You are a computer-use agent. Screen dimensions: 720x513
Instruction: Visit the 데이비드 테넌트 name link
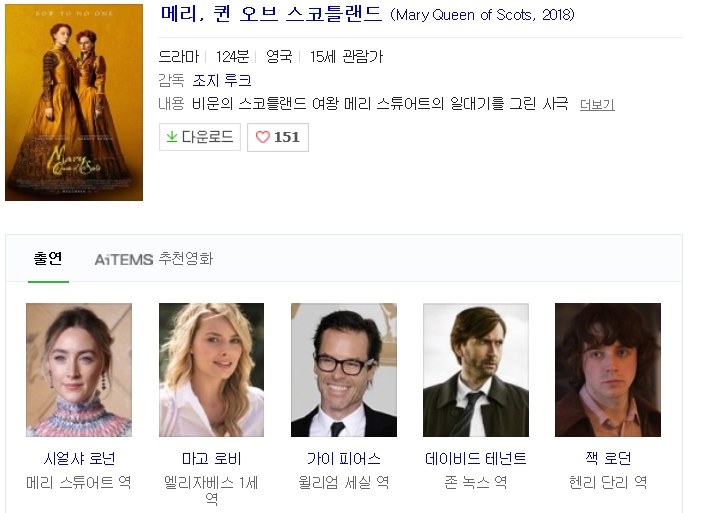tap(476, 459)
